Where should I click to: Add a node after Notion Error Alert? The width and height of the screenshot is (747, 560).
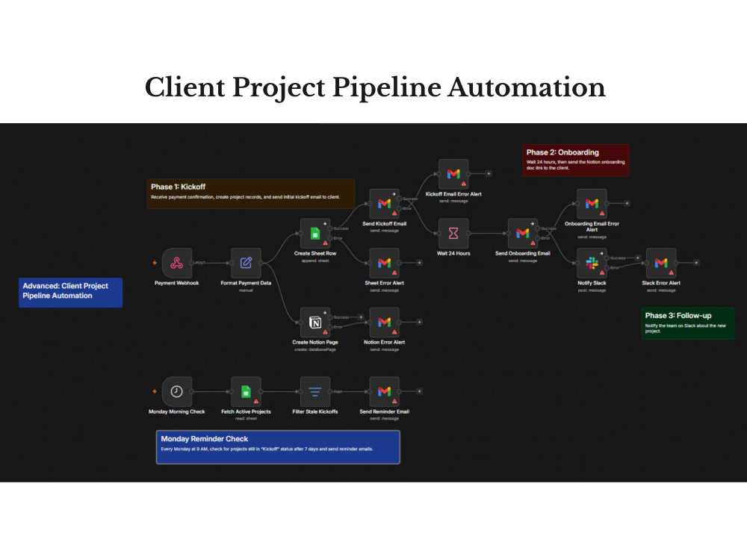click(419, 323)
